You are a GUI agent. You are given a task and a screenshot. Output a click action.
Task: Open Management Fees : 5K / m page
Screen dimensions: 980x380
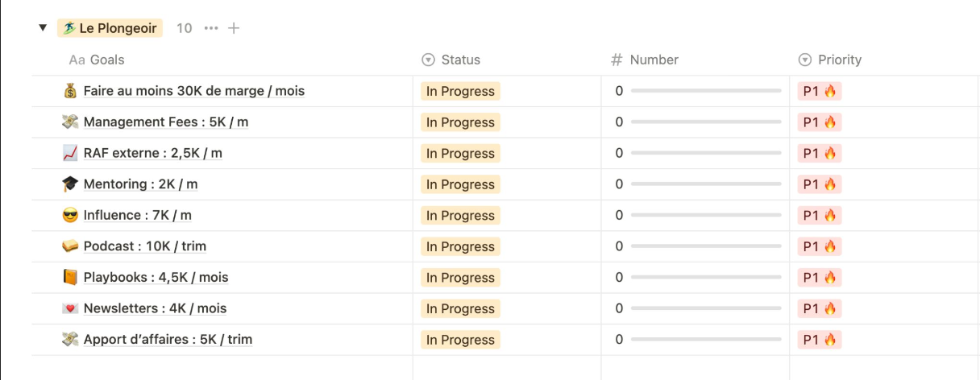click(x=166, y=122)
